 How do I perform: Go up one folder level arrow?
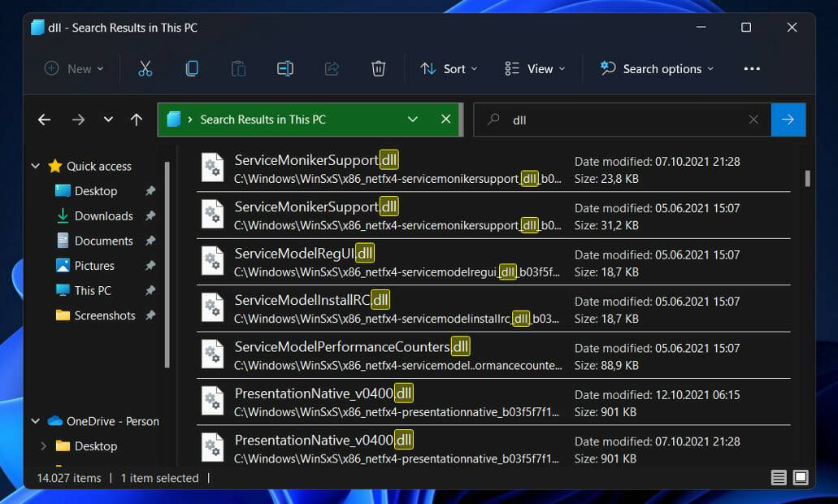coord(137,119)
